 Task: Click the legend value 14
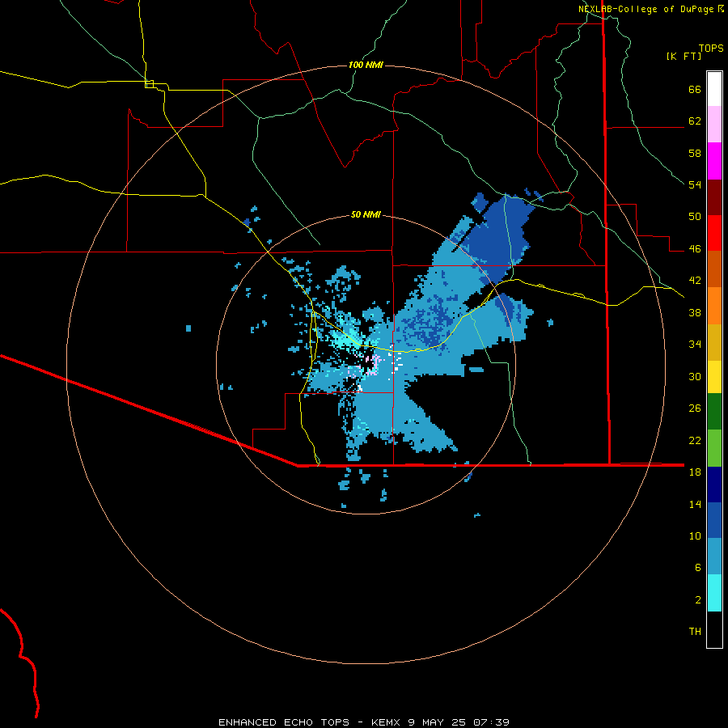tap(695, 504)
